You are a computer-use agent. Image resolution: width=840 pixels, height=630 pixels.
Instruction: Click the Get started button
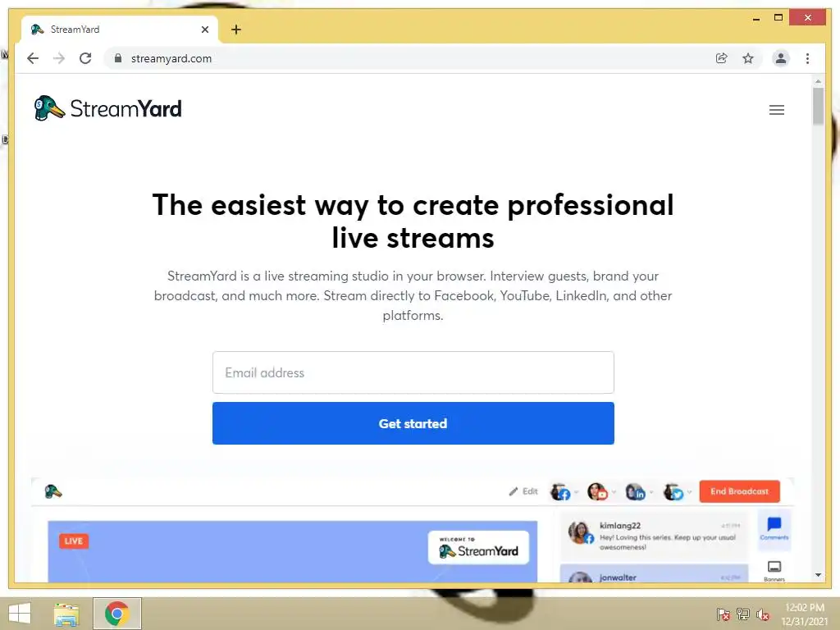tap(413, 423)
